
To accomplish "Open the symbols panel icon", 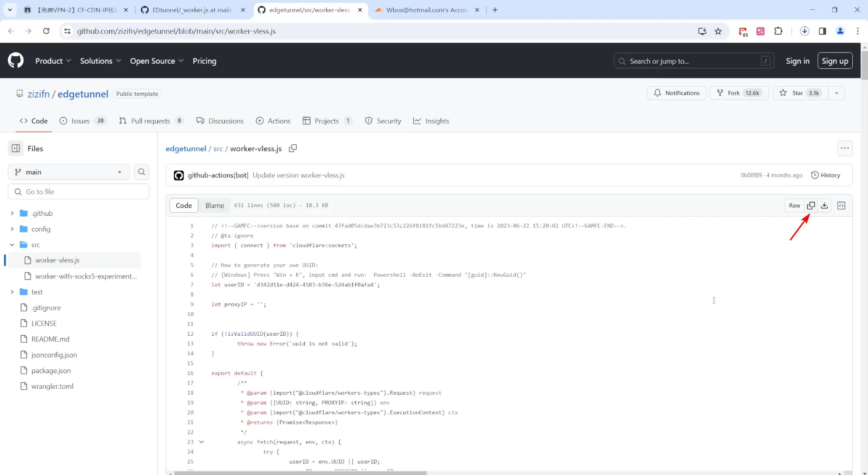I will pyautogui.click(x=841, y=206).
